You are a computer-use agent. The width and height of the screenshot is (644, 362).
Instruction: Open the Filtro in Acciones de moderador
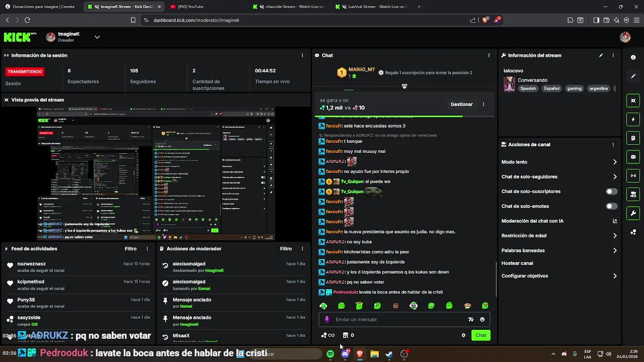286,249
